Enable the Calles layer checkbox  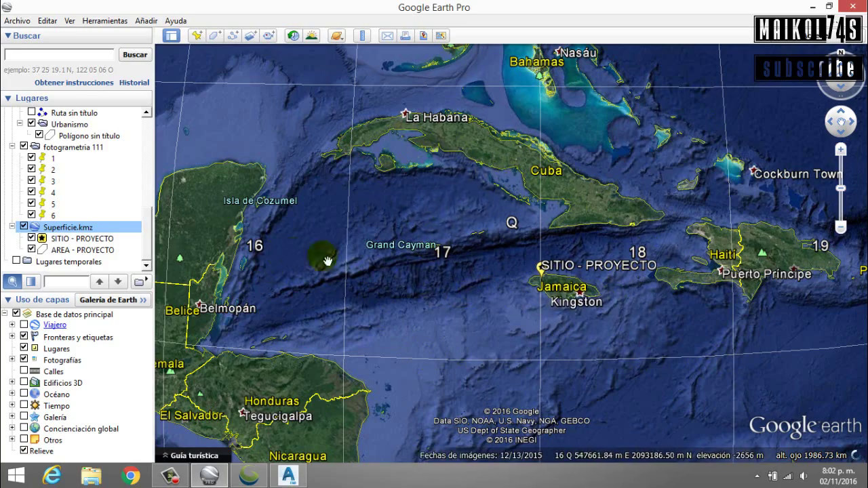(24, 371)
